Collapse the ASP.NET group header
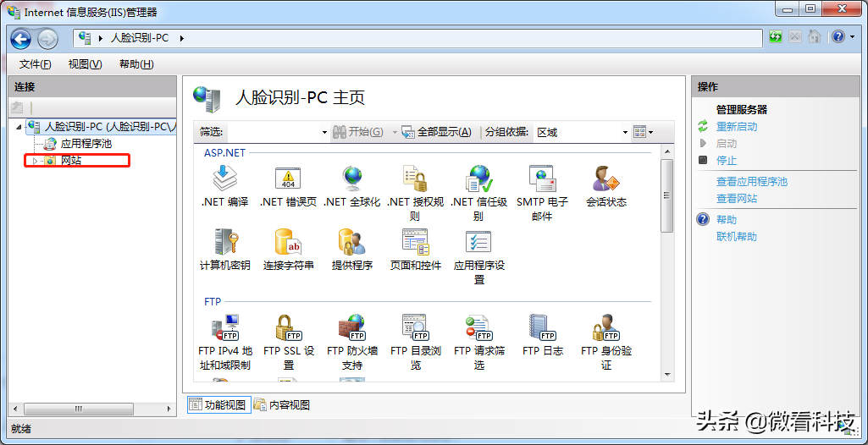The image size is (868, 445). (x=224, y=152)
